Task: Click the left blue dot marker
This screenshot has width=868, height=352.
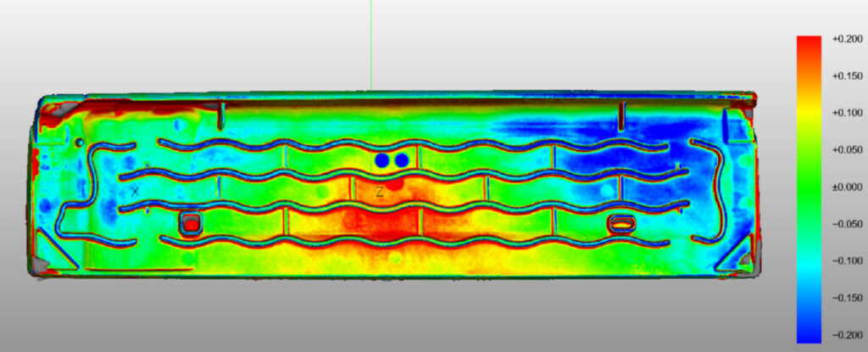Action: pos(382,159)
